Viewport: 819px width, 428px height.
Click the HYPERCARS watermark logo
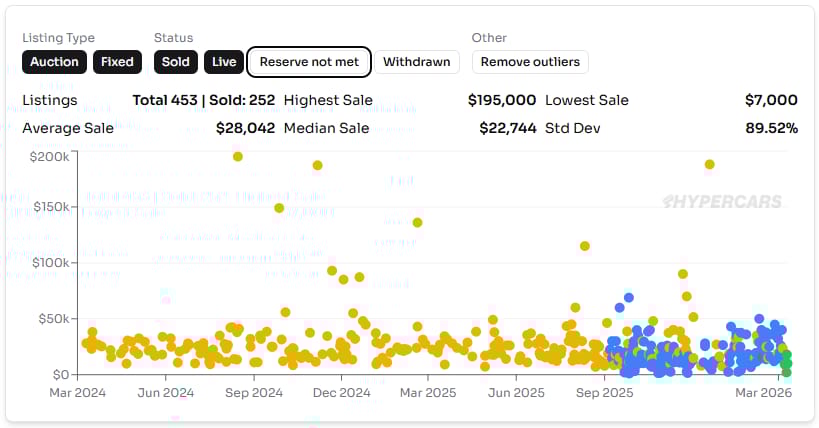pos(722,202)
